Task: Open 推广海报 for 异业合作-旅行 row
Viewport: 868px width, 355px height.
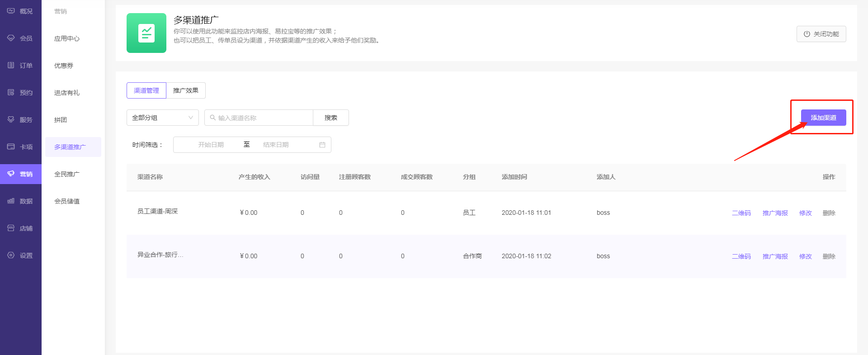Action: tap(775, 256)
